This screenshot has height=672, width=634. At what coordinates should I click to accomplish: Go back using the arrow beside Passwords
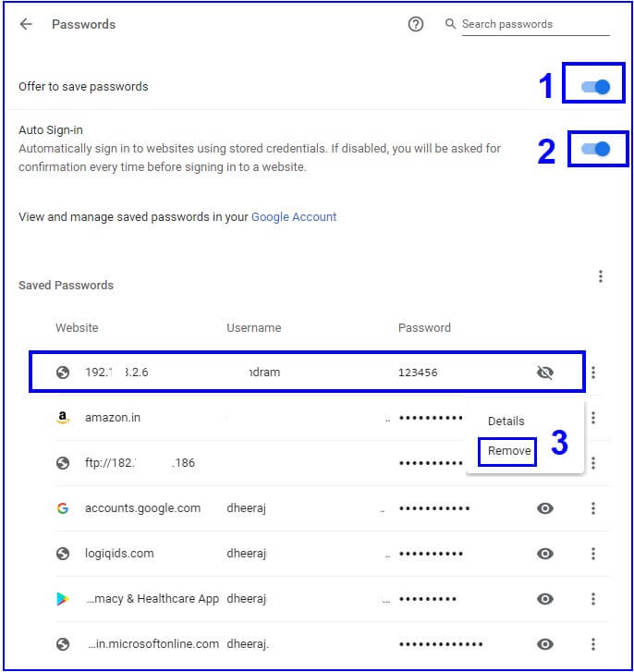pyautogui.click(x=26, y=24)
